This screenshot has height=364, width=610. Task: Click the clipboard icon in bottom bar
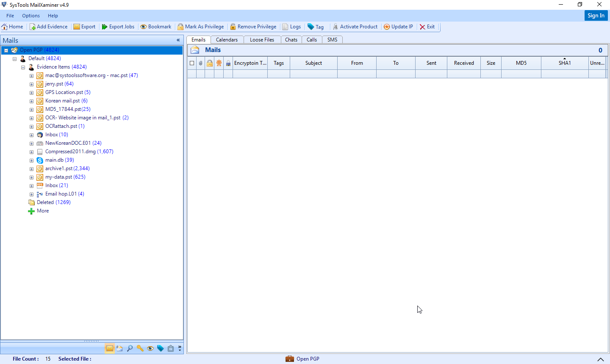click(170, 348)
